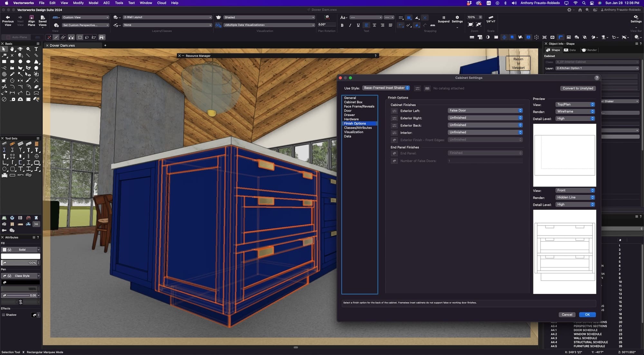644x355 pixels.
Task: Change the Exterior Left finish dropdown
Action: 485,110
